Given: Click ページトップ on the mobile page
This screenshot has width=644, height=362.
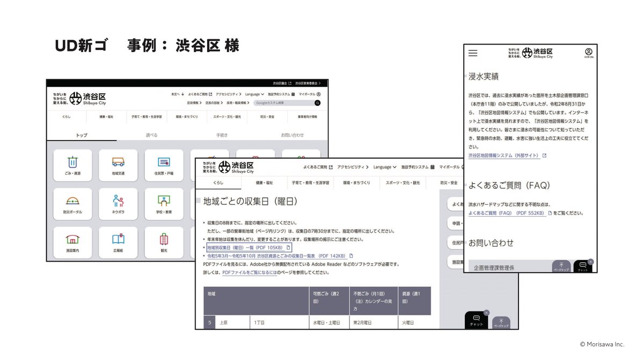Looking at the screenshot, I should (x=561, y=267).
